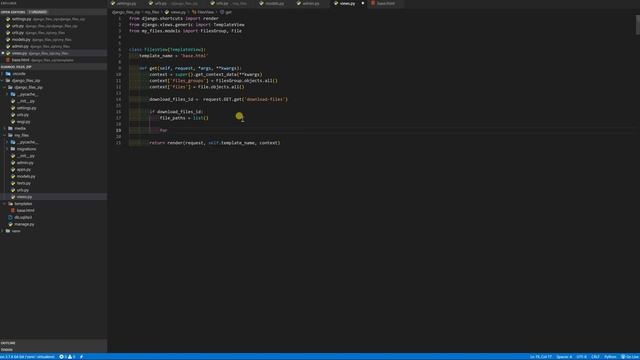
Task: Open errors and warnings in status bar
Action: coord(67,357)
